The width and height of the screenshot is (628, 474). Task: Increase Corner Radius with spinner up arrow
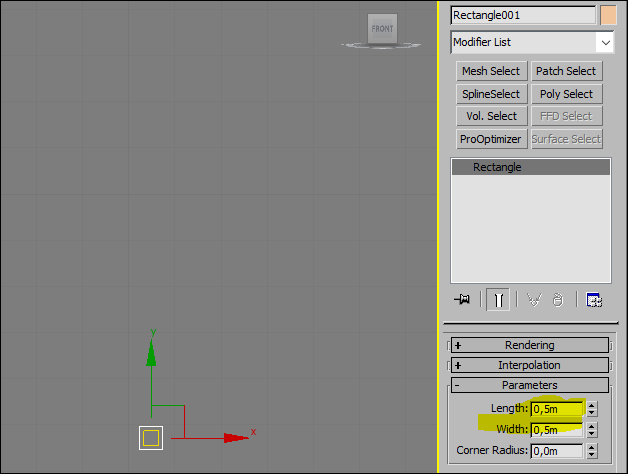coord(592,447)
